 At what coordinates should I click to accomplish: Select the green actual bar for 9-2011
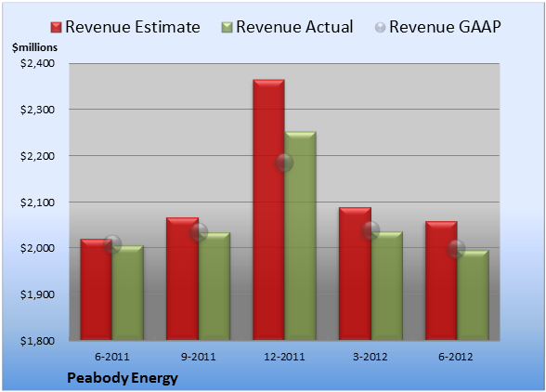pyautogui.click(x=214, y=286)
